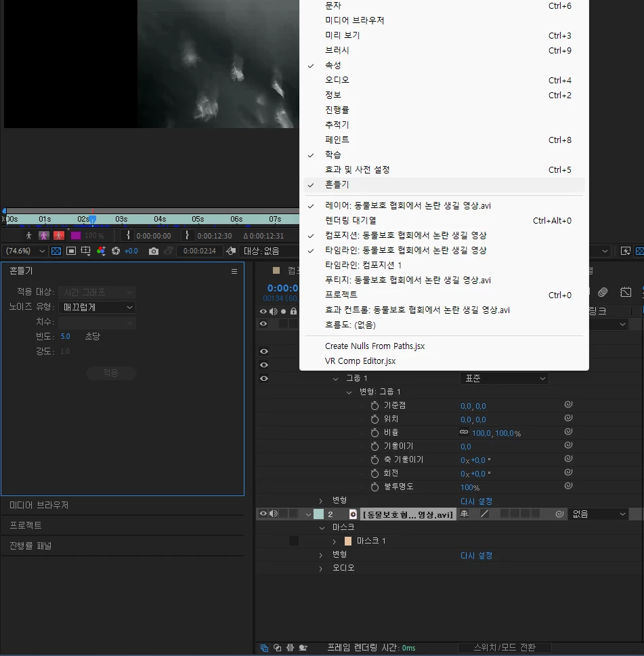Click the pick whip spiral for 불투명도
The height and width of the screenshot is (656, 644).
(x=568, y=486)
